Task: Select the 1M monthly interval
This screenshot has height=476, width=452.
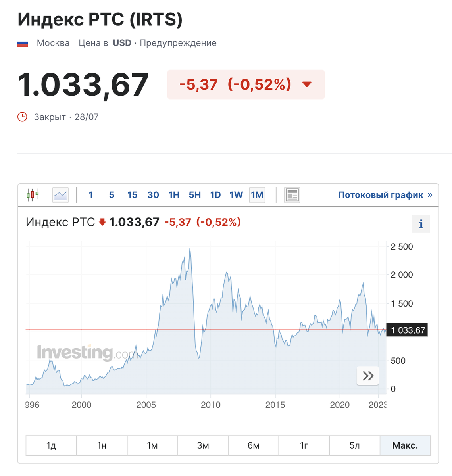Action: tap(257, 195)
